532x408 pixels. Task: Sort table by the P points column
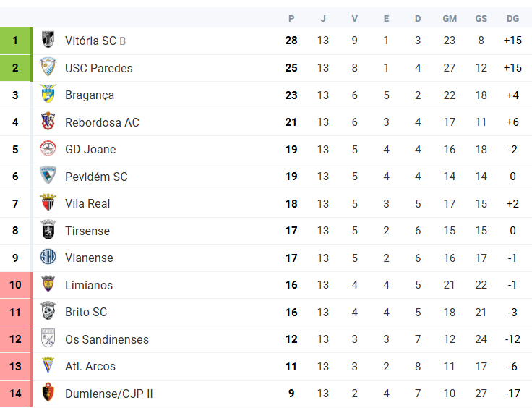[x=291, y=19]
